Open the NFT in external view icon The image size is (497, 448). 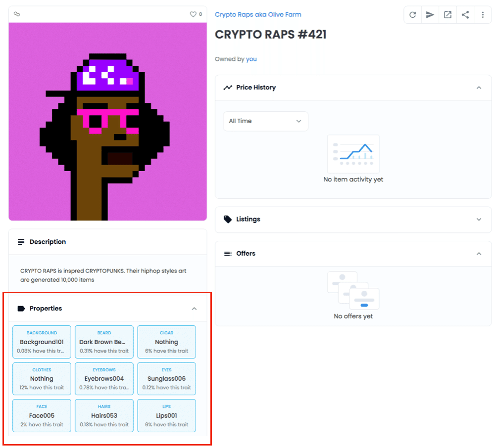coord(447,14)
